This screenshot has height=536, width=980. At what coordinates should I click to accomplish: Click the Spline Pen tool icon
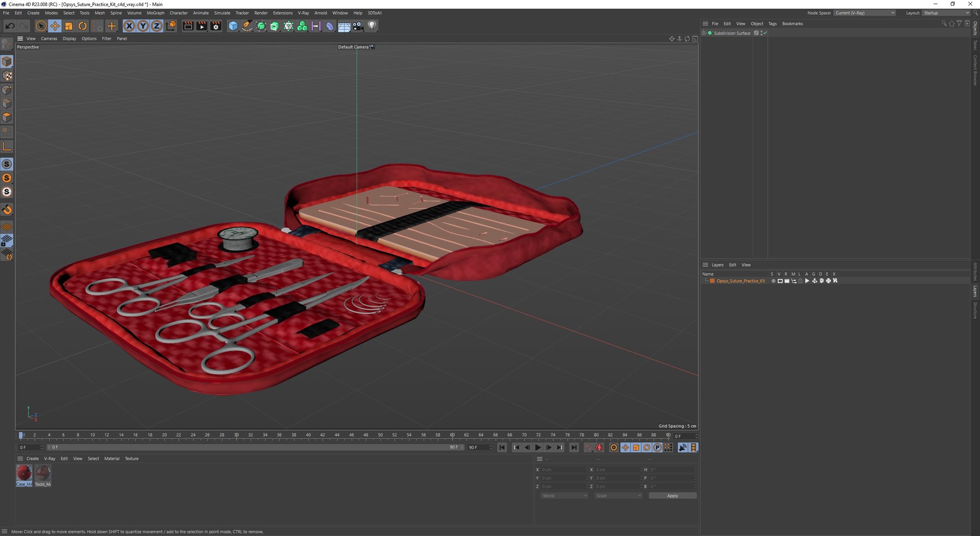tap(247, 26)
